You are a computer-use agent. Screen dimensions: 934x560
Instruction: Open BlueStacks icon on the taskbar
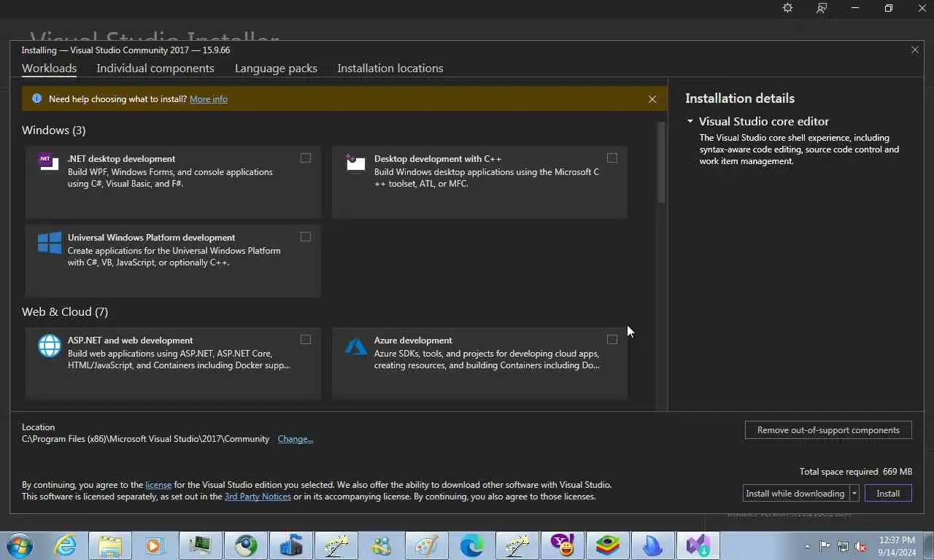point(607,545)
